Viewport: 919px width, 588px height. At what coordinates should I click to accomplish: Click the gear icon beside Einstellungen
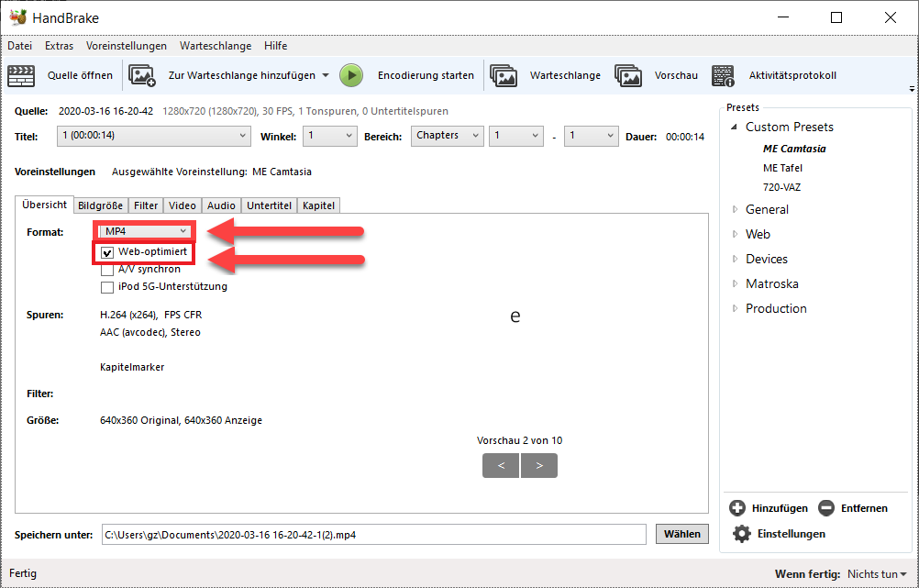pyautogui.click(x=741, y=534)
